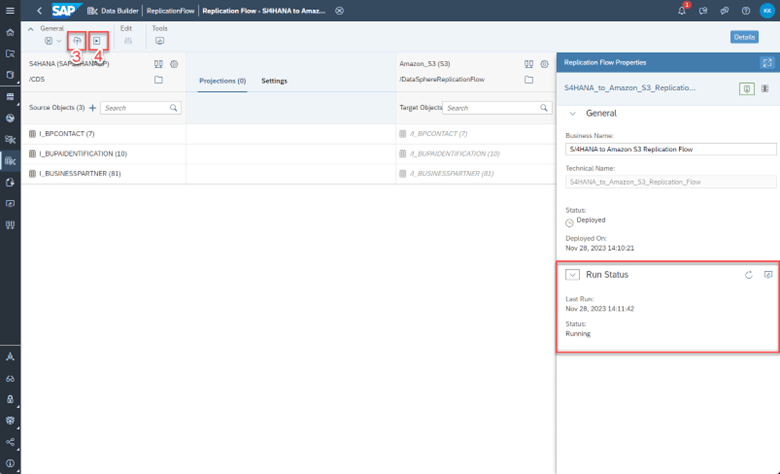Browse the Amazon S3 target folder icon

(529, 80)
